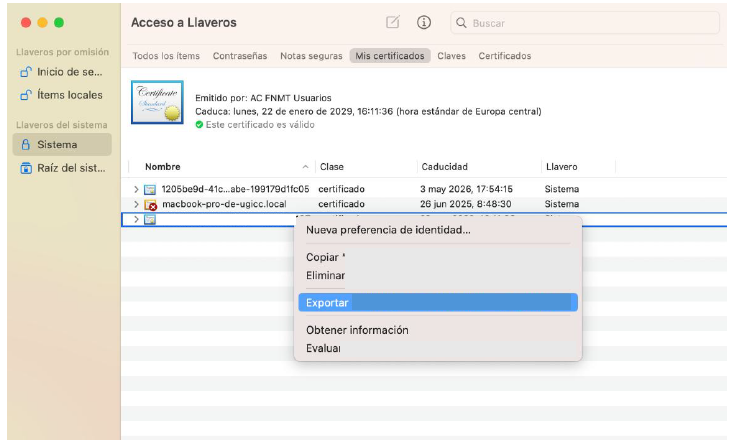Click the new note compose icon

point(392,23)
